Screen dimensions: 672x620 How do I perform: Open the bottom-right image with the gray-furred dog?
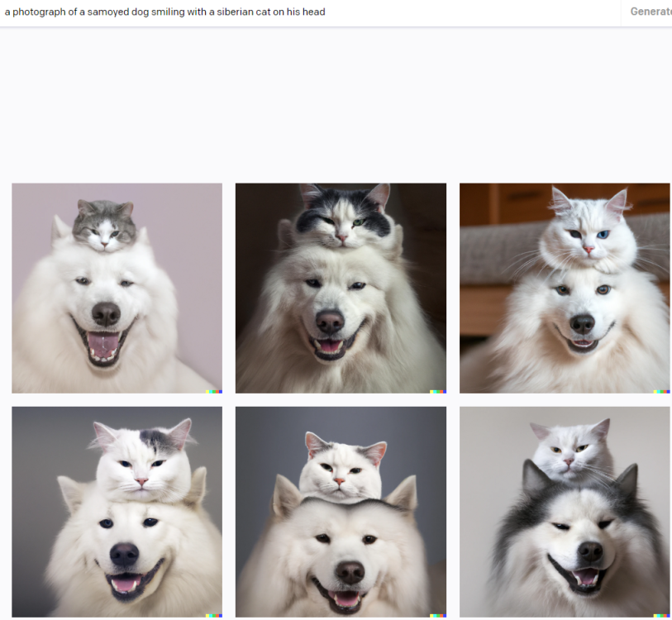click(x=565, y=511)
